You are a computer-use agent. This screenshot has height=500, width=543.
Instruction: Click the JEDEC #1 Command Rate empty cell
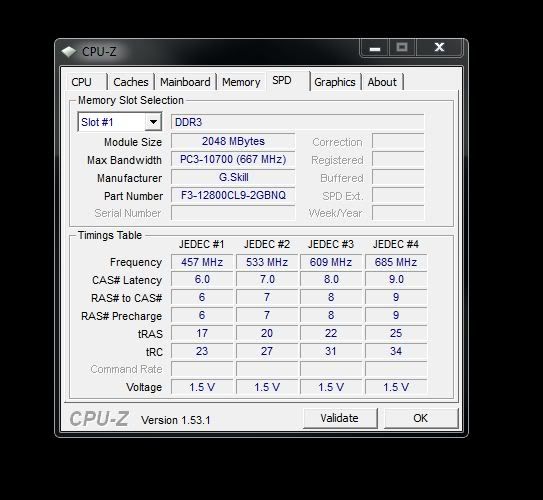202,369
